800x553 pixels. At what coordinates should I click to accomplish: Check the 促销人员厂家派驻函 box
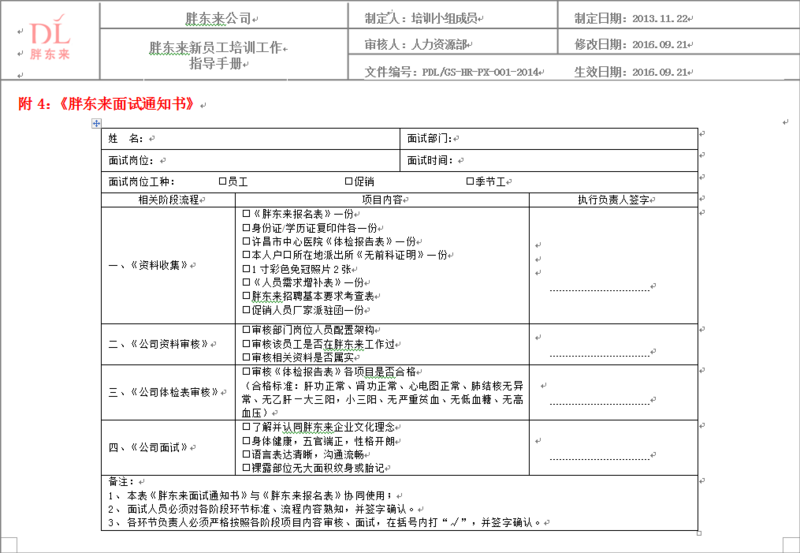tap(246, 310)
